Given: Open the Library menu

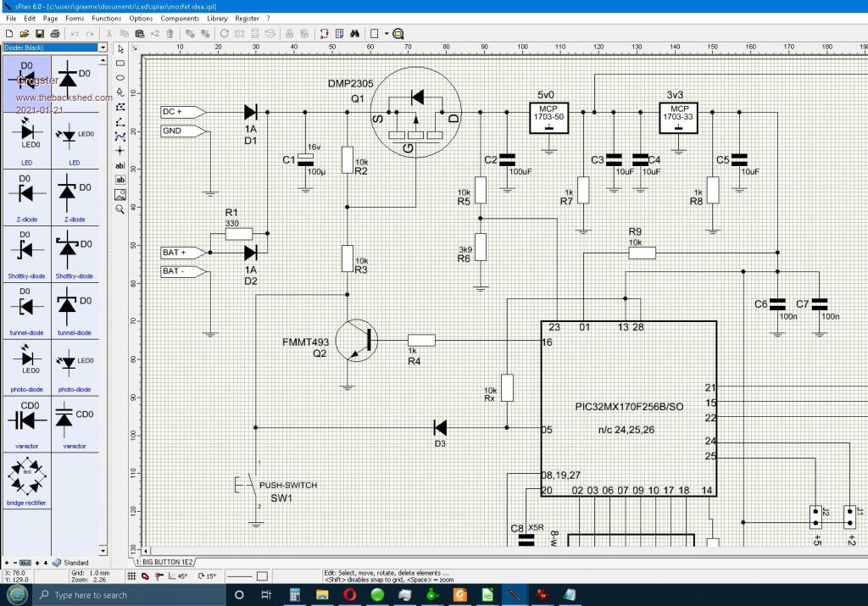Looking at the screenshot, I should coord(217,18).
